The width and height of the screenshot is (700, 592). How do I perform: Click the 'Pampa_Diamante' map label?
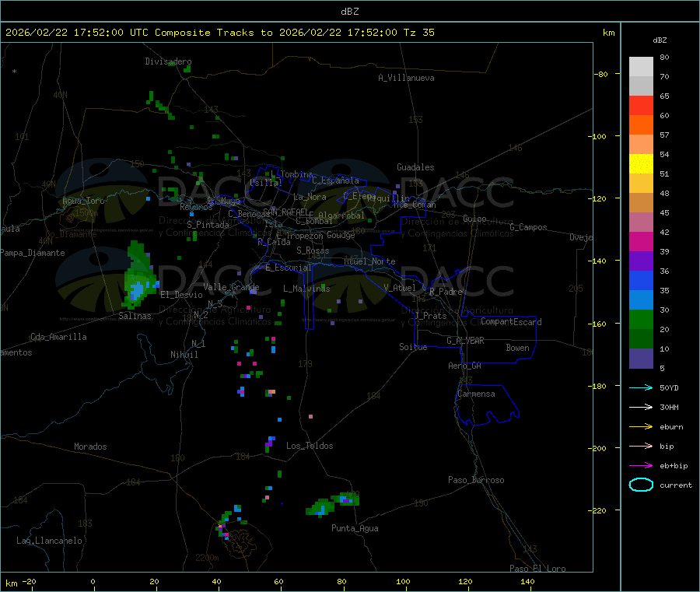(33, 253)
